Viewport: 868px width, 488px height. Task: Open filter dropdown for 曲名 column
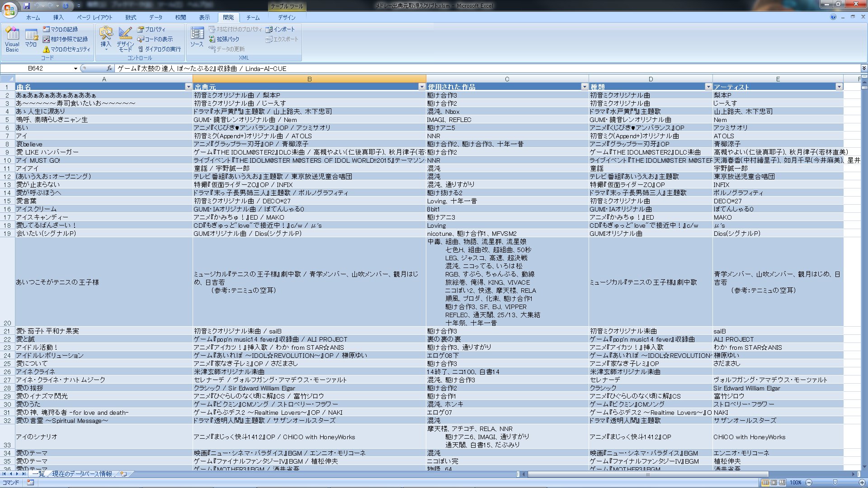coord(189,87)
